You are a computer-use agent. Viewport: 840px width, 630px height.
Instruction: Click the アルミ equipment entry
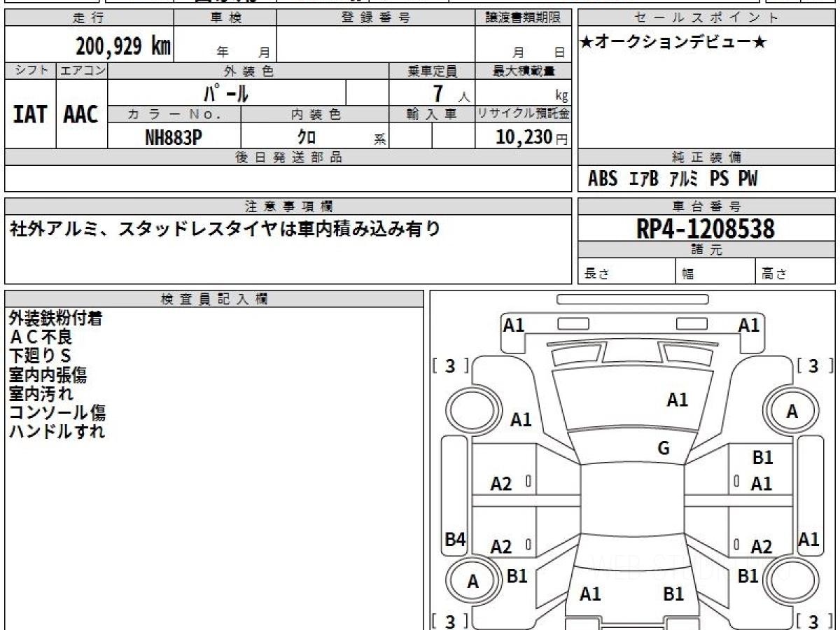click(684, 179)
